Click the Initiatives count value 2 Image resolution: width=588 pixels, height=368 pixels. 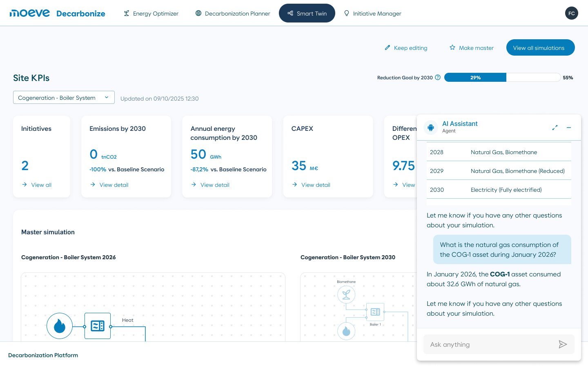(25, 166)
